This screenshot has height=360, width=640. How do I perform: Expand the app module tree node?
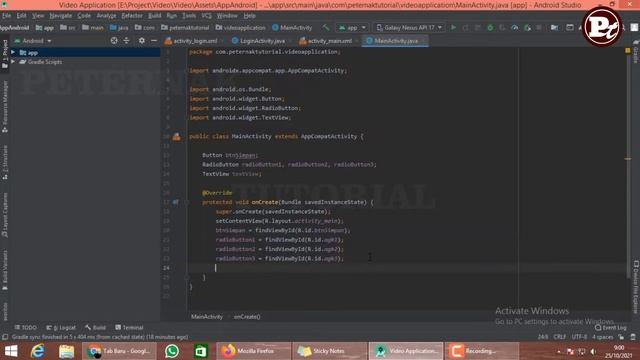coord(13,52)
